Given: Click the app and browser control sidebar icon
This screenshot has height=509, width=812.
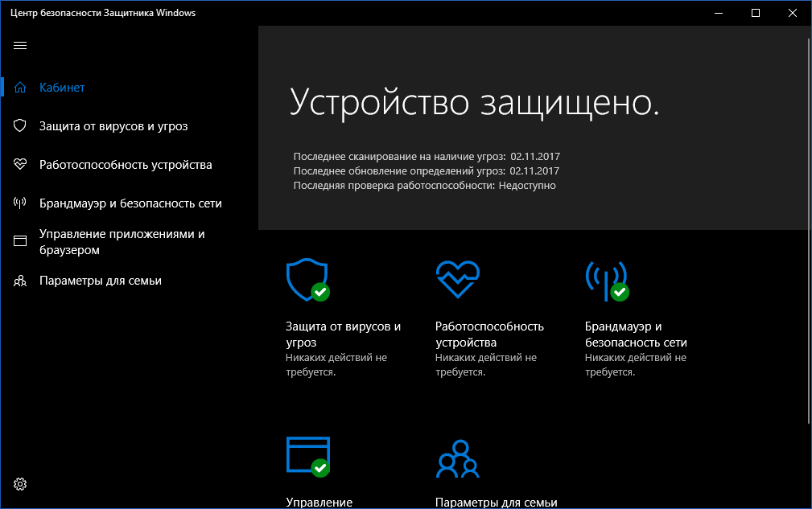Looking at the screenshot, I should click(20, 240).
